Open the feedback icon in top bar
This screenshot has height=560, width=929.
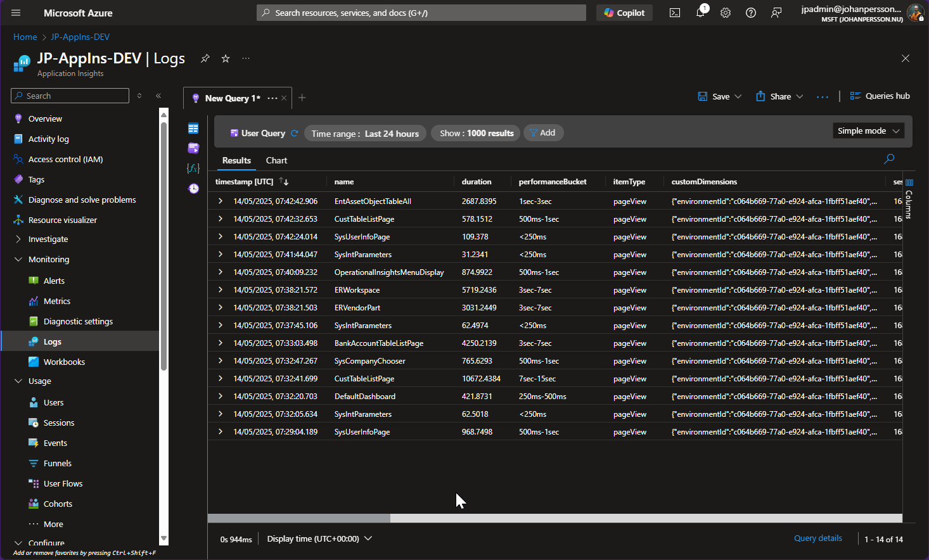pos(776,13)
